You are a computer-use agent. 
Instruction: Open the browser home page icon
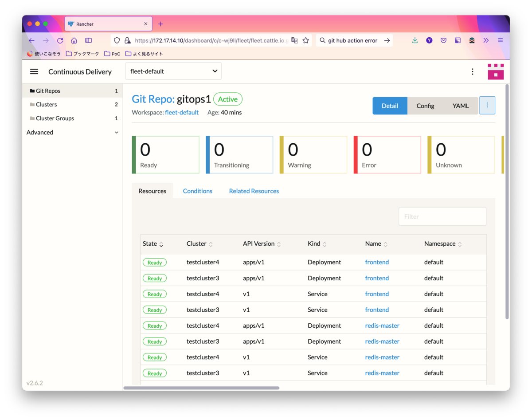(x=74, y=40)
